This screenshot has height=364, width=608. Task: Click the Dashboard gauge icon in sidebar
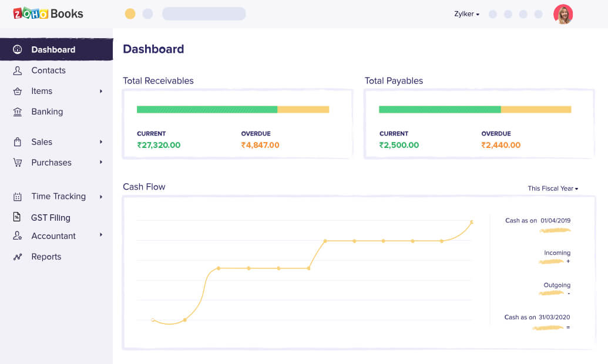pyautogui.click(x=18, y=49)
